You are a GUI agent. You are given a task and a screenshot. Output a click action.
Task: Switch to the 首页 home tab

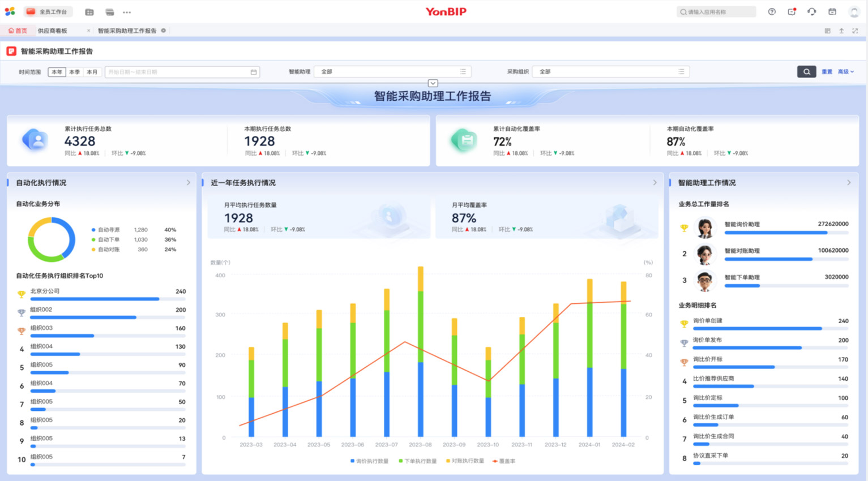(x=18, y=31)
